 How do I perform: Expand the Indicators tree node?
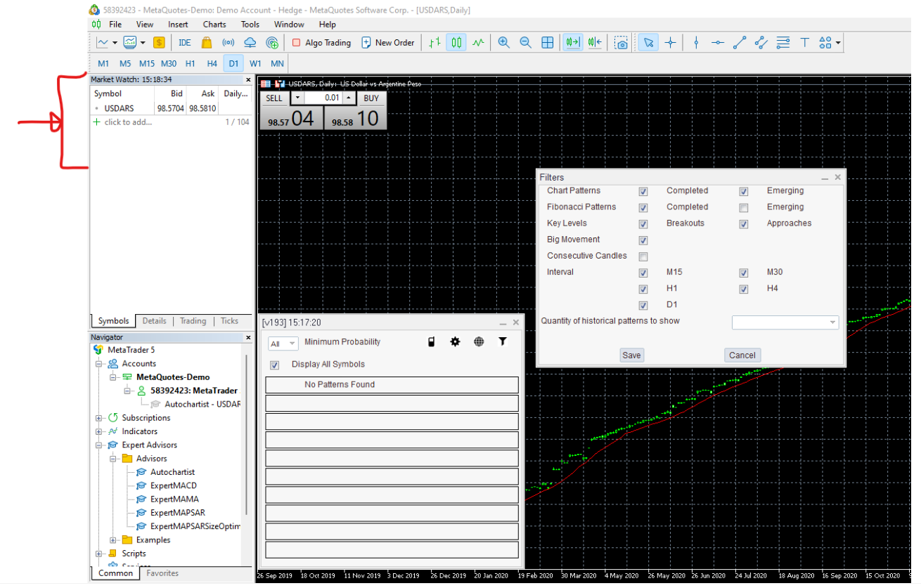[x=98, y=431]
